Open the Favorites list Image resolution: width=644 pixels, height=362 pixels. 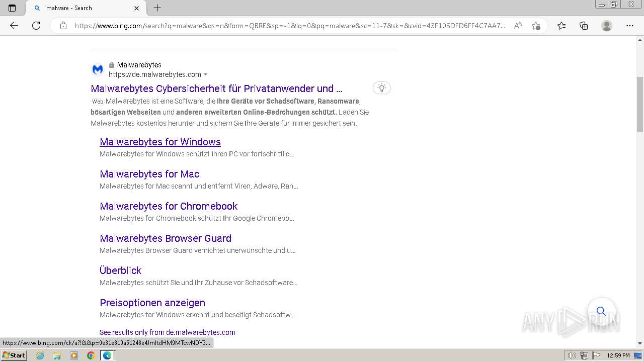561,26
